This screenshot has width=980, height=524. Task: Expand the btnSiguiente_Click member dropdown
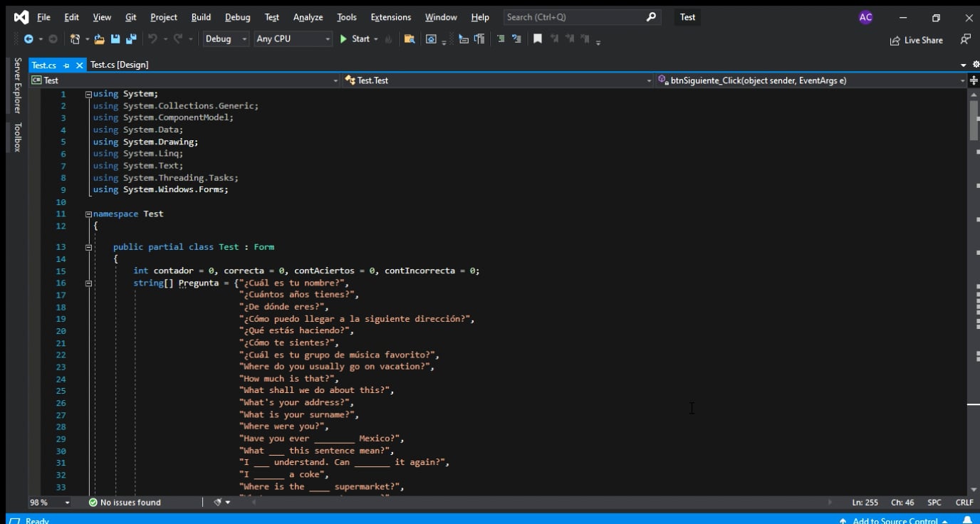click(961, 80)
